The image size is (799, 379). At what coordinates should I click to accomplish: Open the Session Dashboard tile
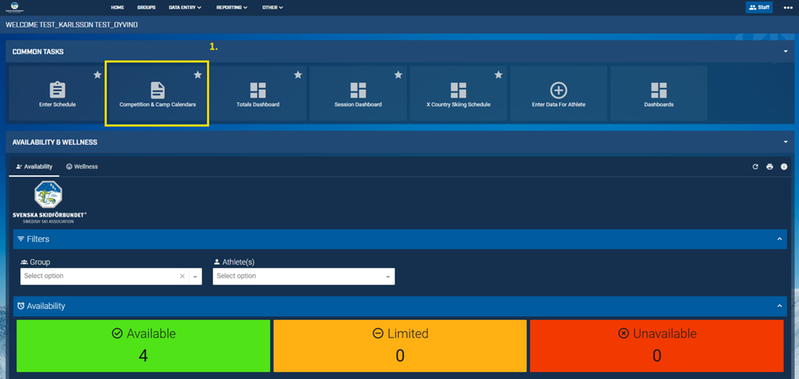358,93
